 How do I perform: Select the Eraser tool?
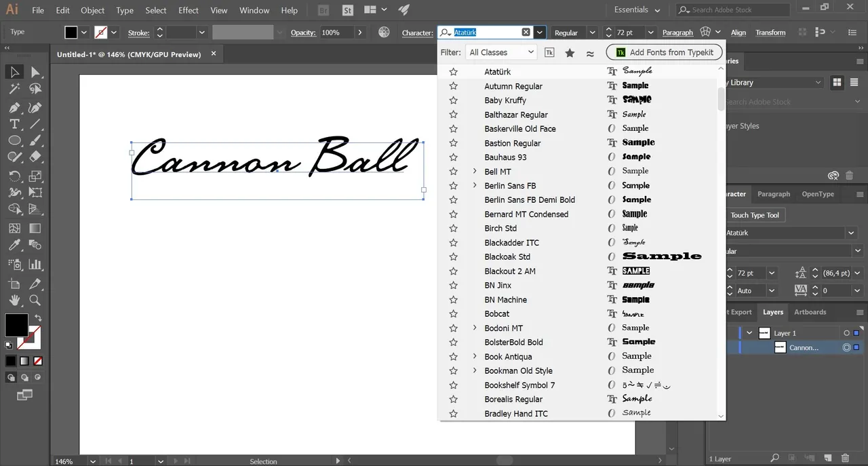[35, 157]
